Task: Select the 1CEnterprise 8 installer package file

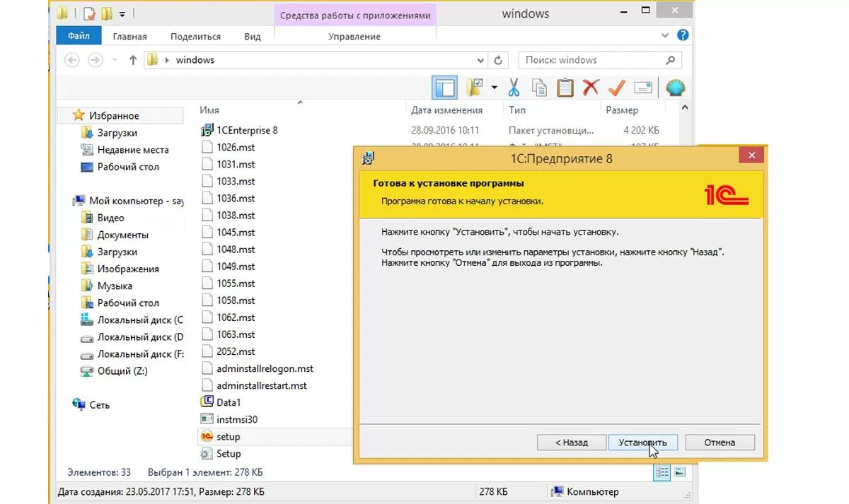Action: [248, 130]
